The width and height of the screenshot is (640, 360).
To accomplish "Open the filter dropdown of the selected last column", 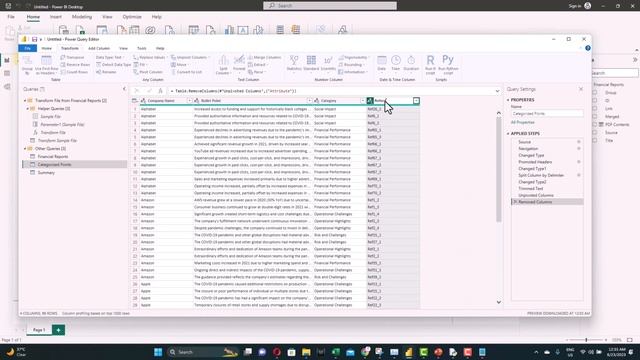I will 416,100.
